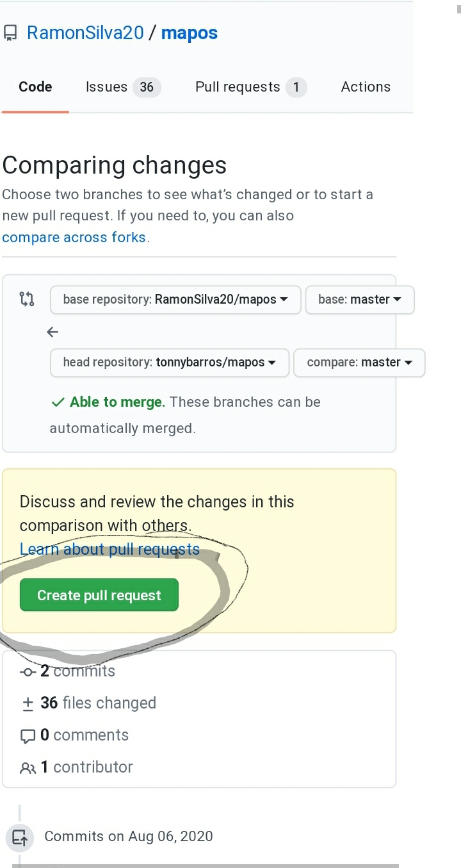
Task: Click the commit icon beside Commits on Aug 06
Action: pyautogui.click(x=19, y=837)
